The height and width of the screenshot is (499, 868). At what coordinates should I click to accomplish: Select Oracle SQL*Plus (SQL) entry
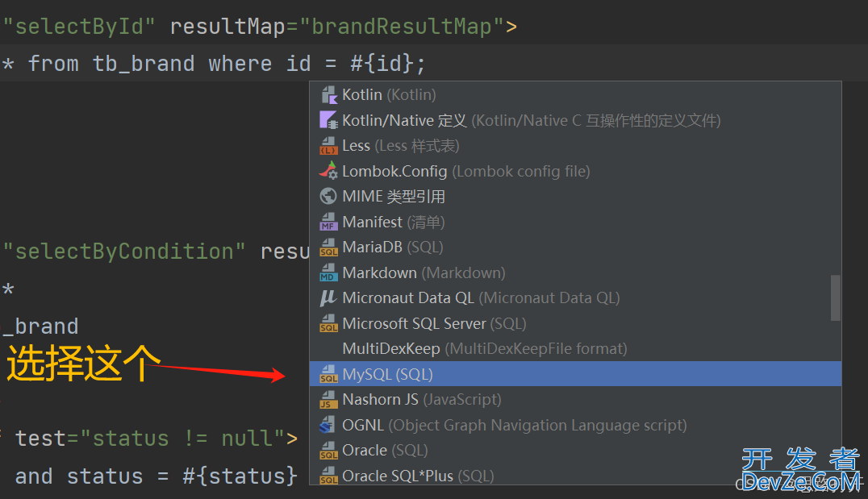click(576, 475)
